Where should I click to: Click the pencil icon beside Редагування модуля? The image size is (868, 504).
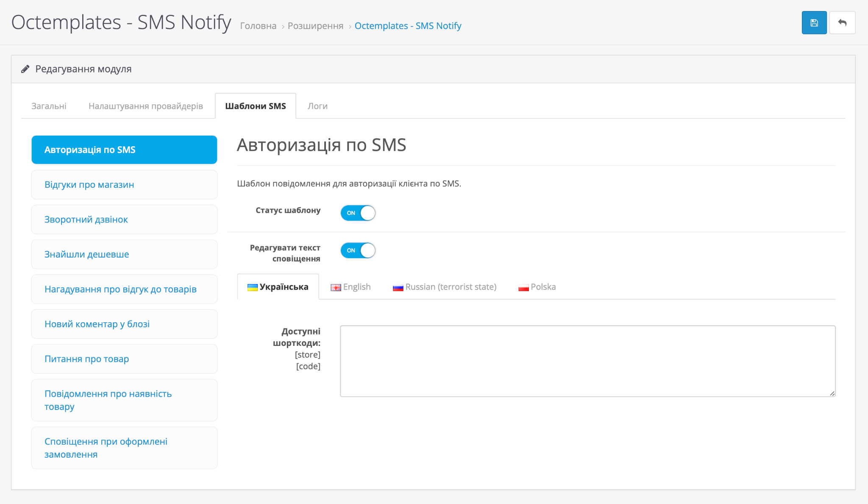point(25,69)
